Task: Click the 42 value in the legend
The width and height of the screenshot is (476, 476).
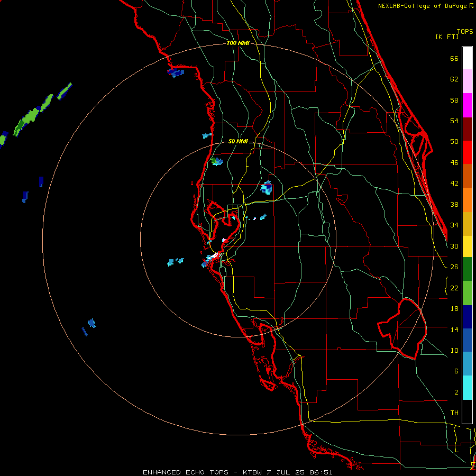Action: tap(454, 184)
